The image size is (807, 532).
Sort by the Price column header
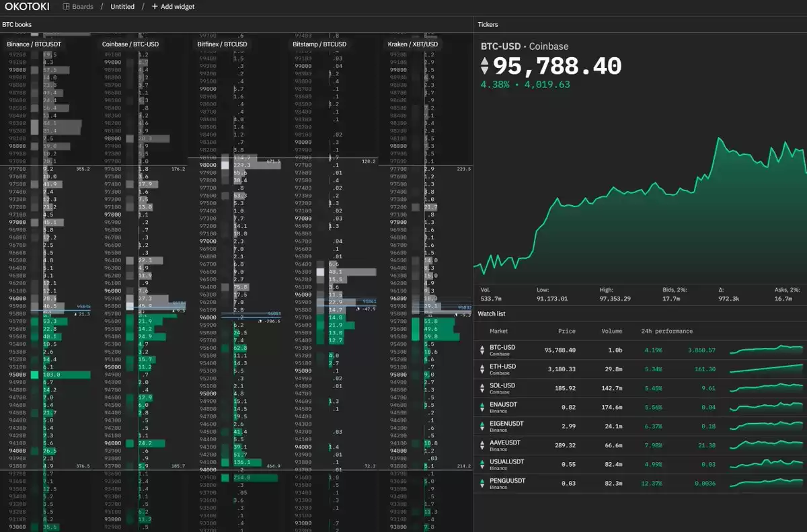tap(567, 331)
